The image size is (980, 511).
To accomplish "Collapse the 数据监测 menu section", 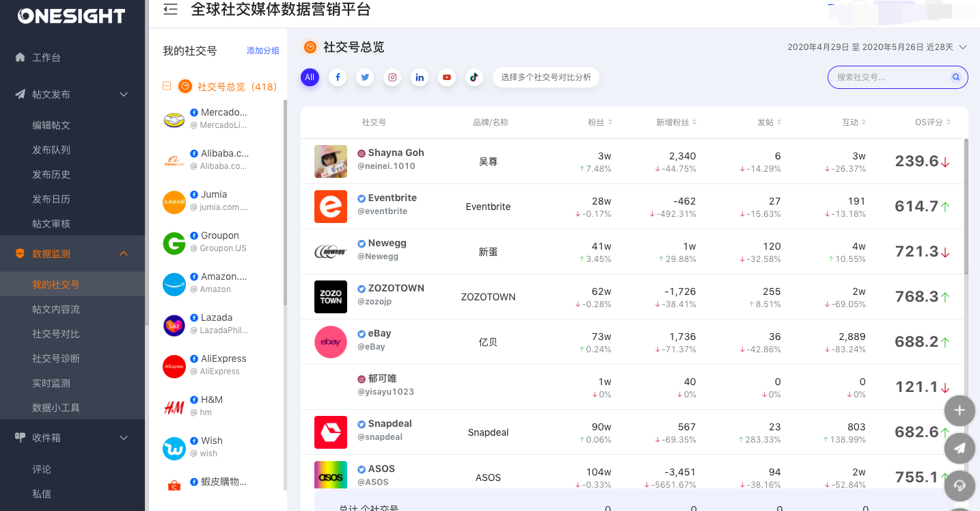I will click(124, 254).
